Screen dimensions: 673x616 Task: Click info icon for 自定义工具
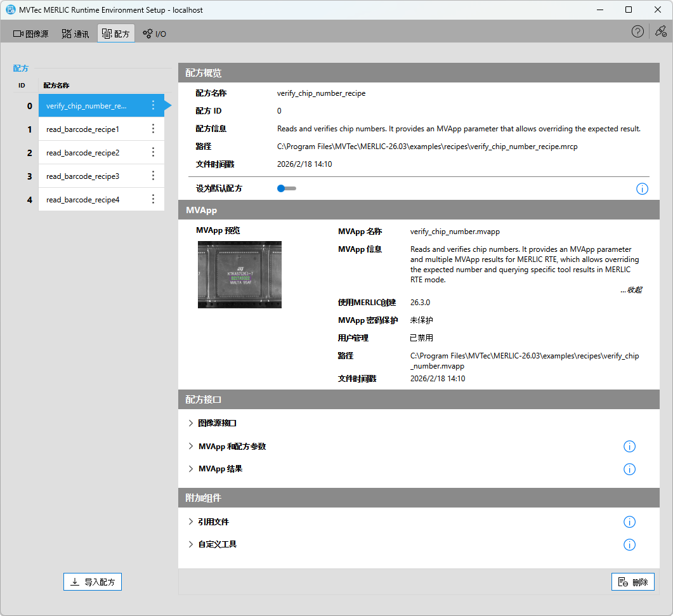point(629,544)
